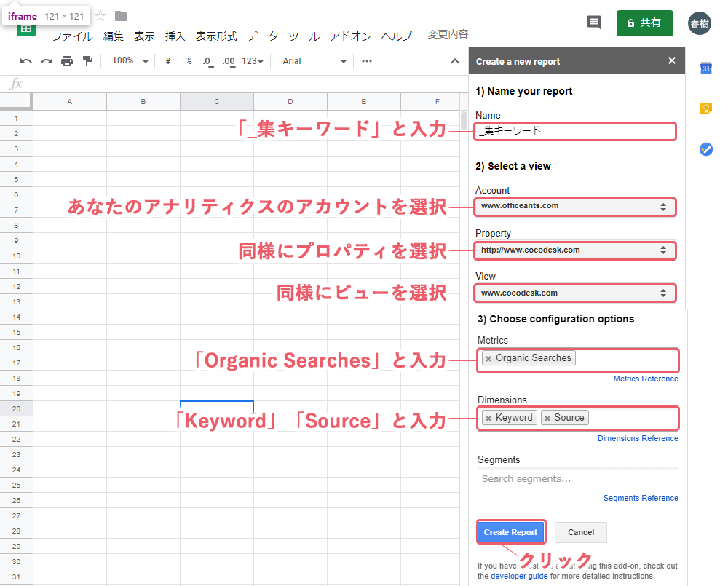Click the move-to-folder icon
Screen dimensions: 728x586
click(121, 16)
